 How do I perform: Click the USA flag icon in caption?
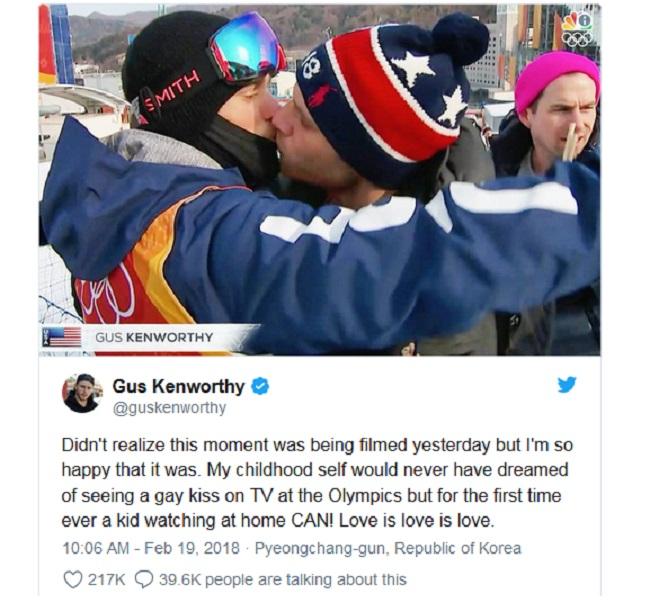(x=61, y=337)
